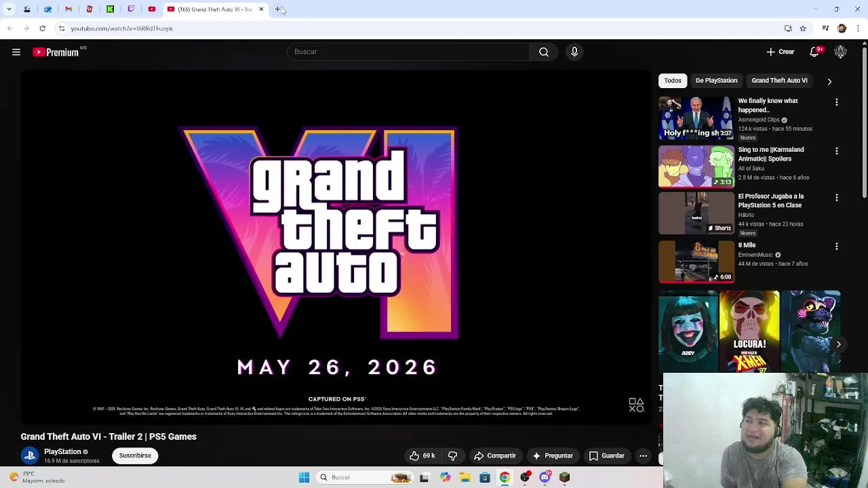Bookmark this page with star icon
Screen dimensions: 868x488
click(803, 28)
